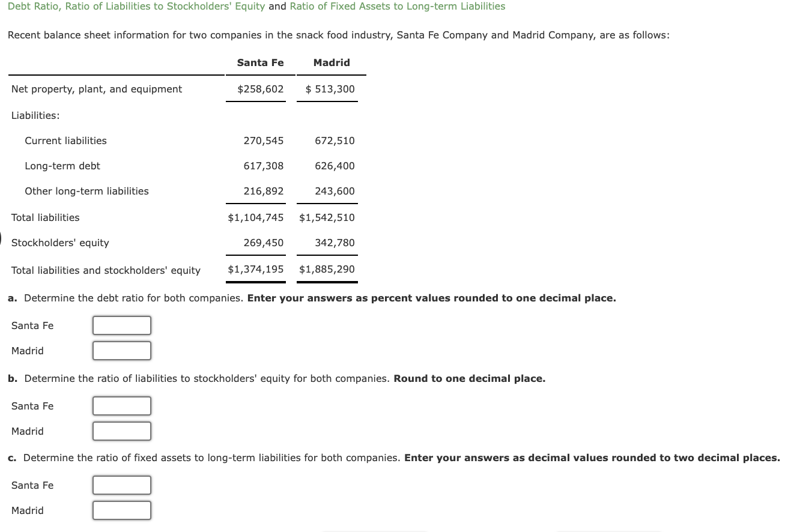Click Santa Fe other long-term liabilities 216,892
The height and width of the screenshot is (532, 800).
(264, 191)
